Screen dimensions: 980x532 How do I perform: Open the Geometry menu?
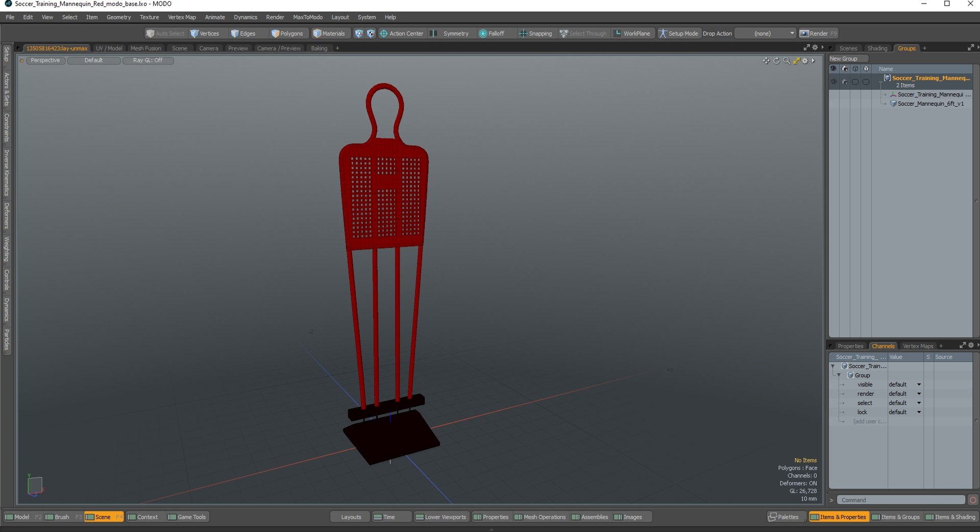coord(118,17)
